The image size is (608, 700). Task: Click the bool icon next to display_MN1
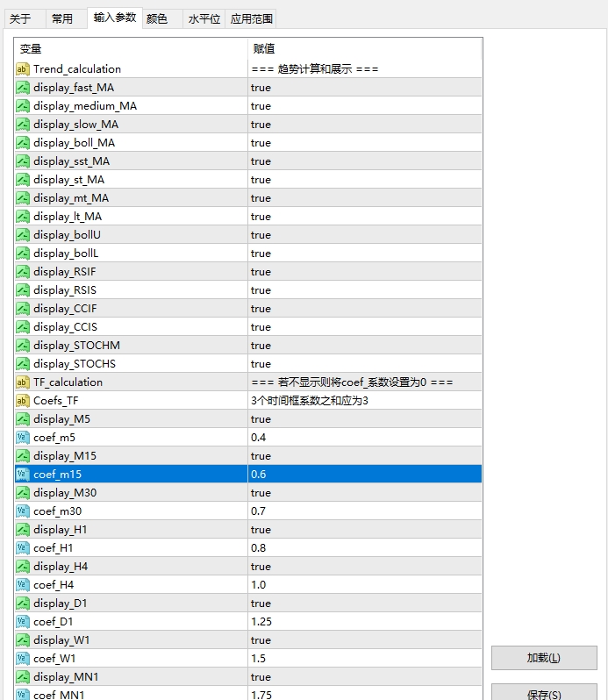click(x=23, y=677)
